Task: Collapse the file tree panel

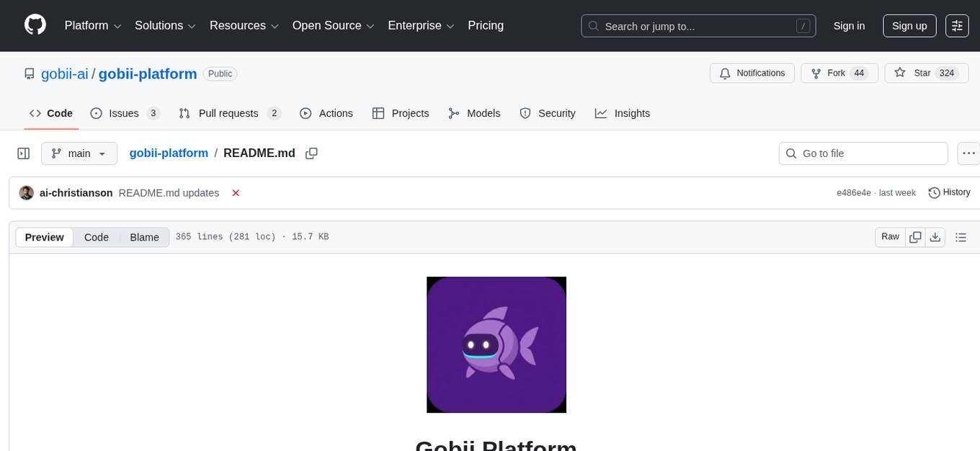Action: [24, 153]
